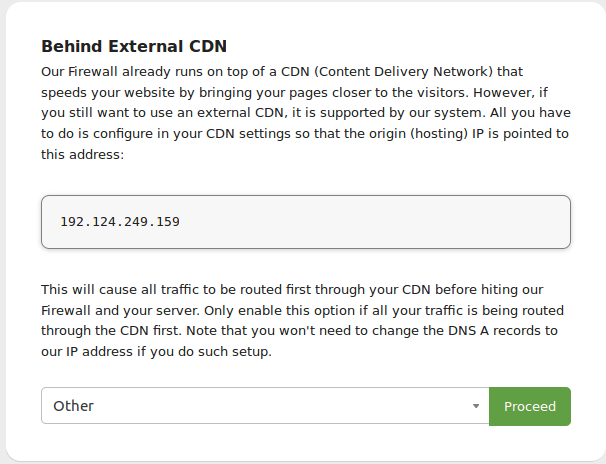Click the line starting "Our Firewall already runs"
This screenshot has width=606, height=464.
[x=282, y=72]
